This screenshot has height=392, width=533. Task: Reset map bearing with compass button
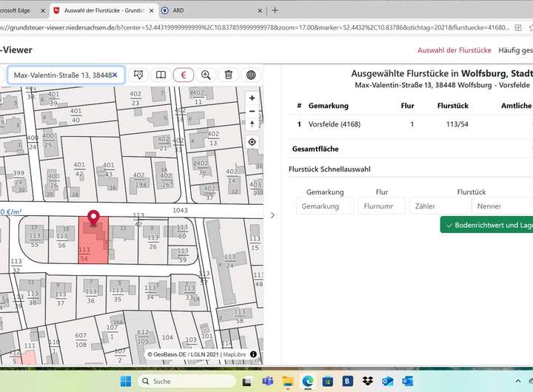click(252, 124)
